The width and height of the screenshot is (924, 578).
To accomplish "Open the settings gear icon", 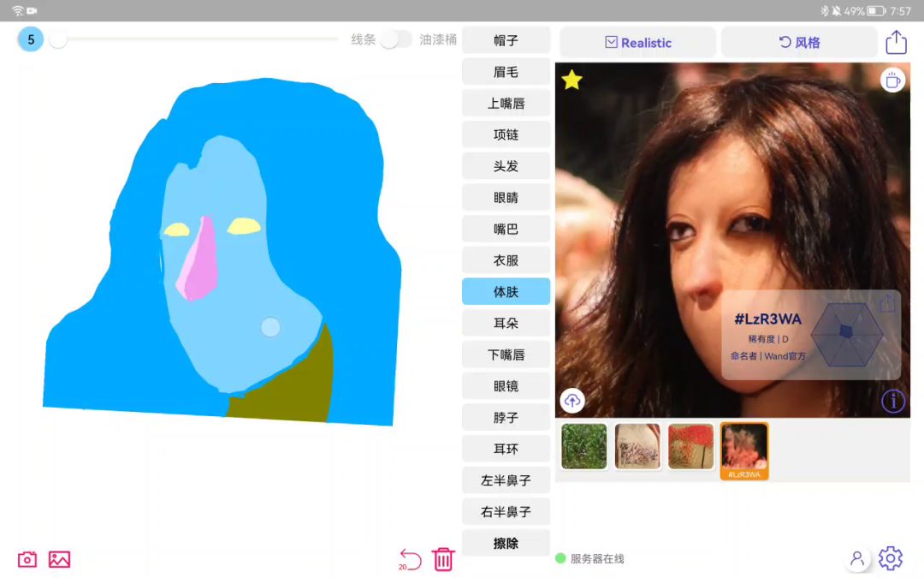I will click(891, 558).
